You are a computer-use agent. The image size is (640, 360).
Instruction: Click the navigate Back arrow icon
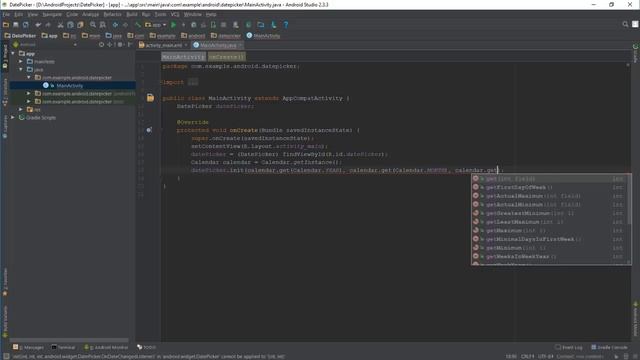pos(115,25)
